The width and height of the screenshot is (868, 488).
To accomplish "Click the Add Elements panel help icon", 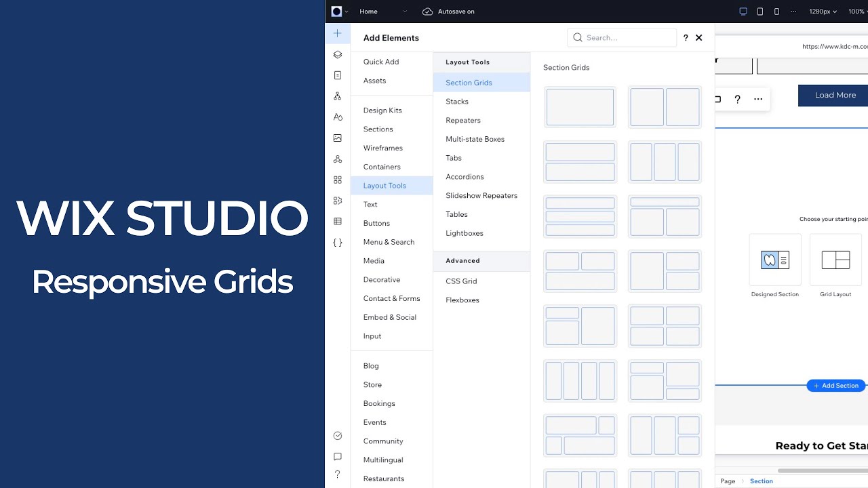I will (x=686, y=38).
